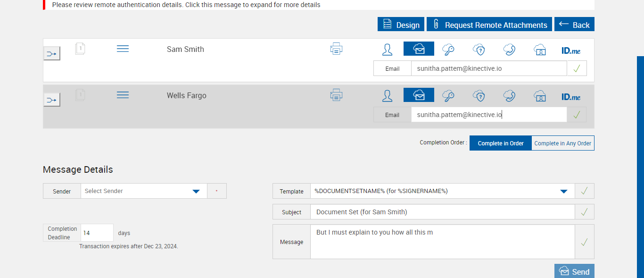Click the Subject text field
Viewport: 644px width, 278px height.
[442, 212]
